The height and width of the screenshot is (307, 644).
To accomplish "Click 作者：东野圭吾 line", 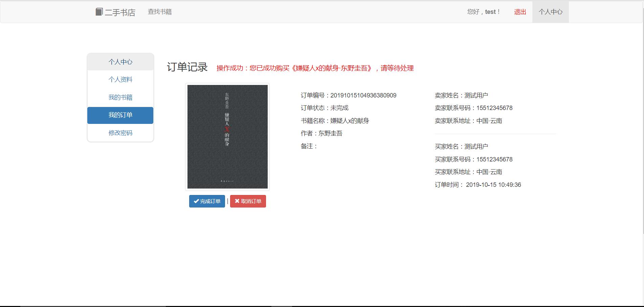I will coord(321,133).
